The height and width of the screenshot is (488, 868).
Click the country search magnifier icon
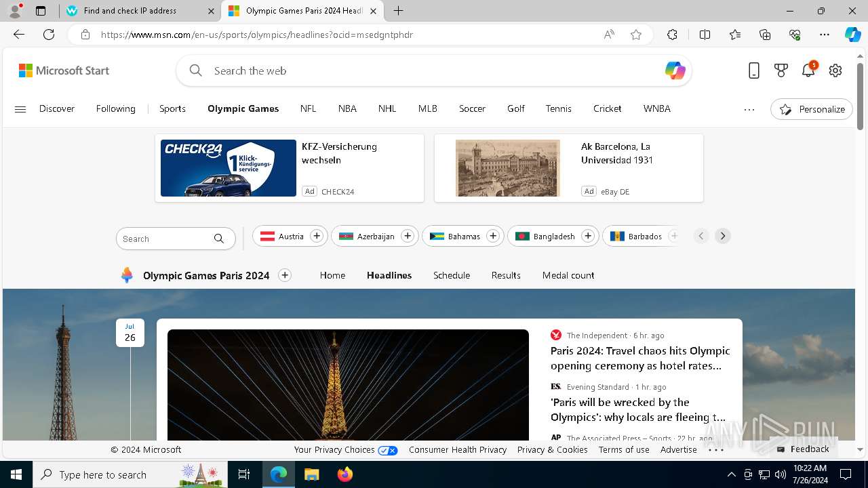(218, 239)
